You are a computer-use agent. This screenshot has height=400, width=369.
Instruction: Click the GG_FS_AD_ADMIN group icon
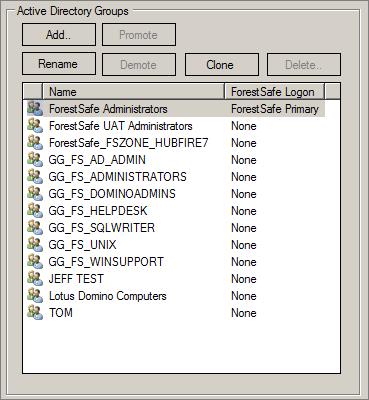[35, 160]
